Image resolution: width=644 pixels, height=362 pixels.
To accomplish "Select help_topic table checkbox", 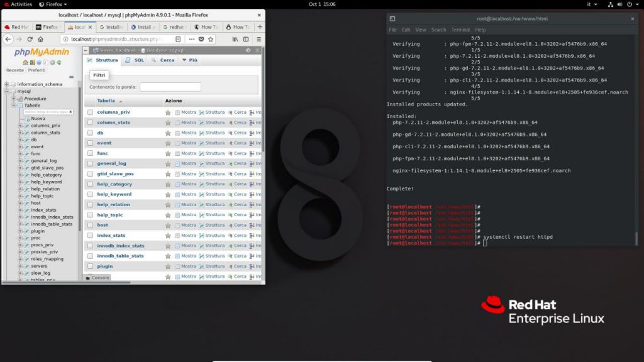I will [90, 215].
